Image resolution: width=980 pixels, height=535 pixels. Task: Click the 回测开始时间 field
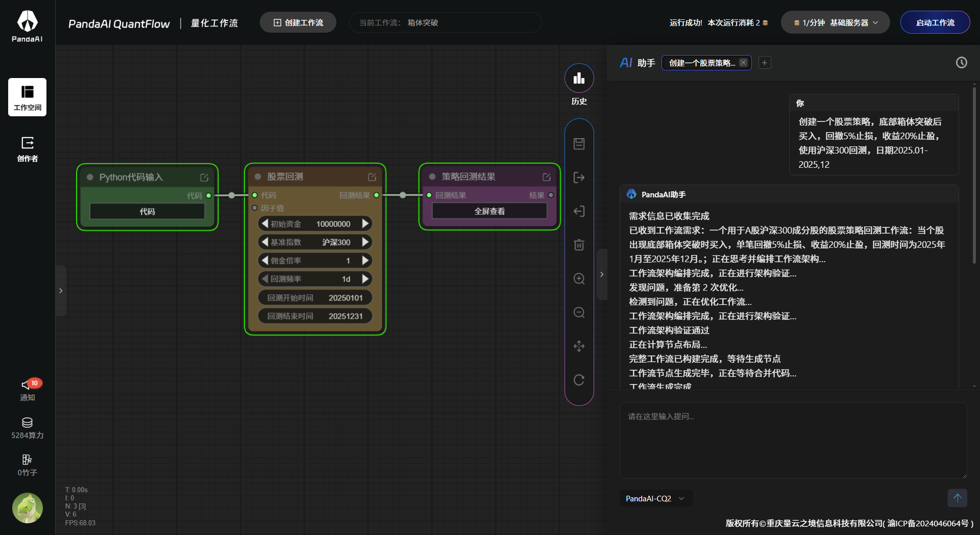(315, 297)
